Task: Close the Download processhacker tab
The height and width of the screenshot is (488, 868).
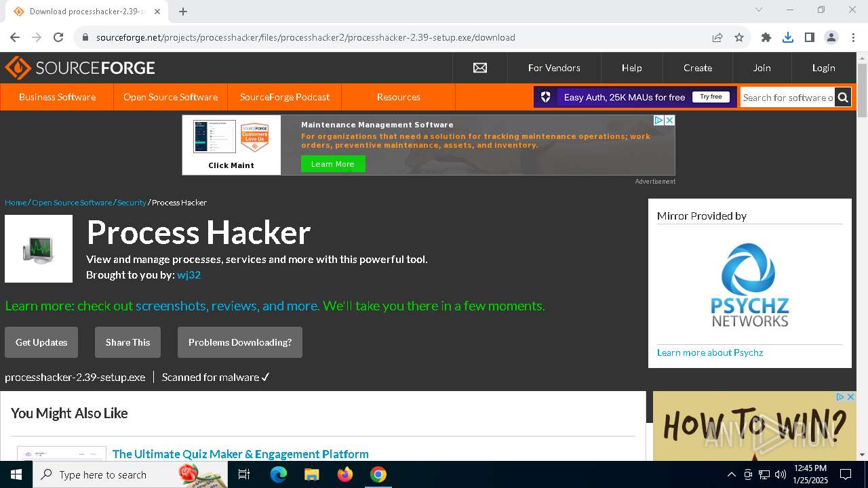Action: [x=157, y=12]
